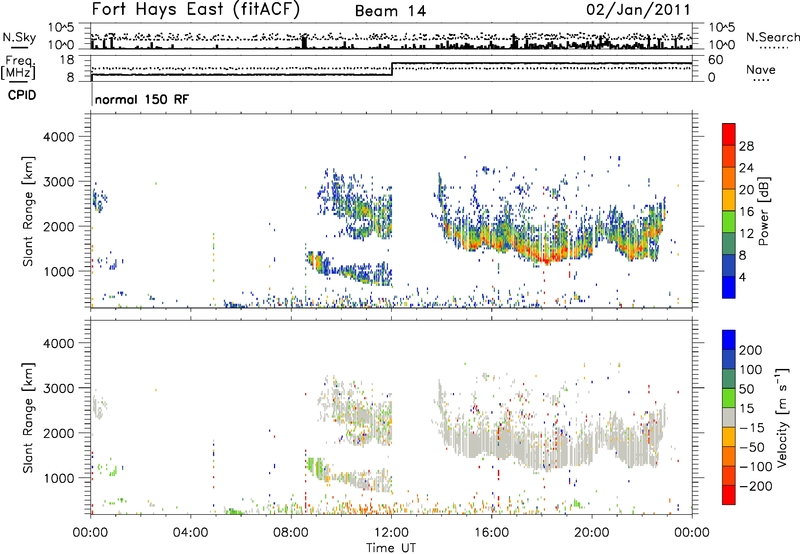Select the "8" label on Power color bar
Viewport: 800px width, 554px height.
click(x=742, y=256)
